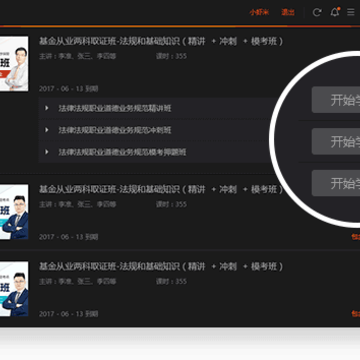Image resolution: width=360 pixels, height=360 pixels.
Task: Open the 小虾米 user profile link
Action: coord(259,12)
